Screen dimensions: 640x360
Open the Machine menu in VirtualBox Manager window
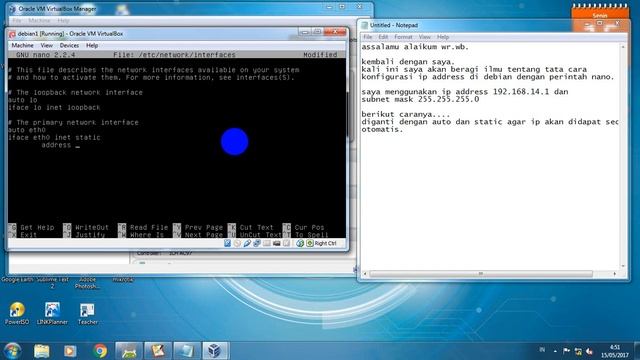pos(39,20)
